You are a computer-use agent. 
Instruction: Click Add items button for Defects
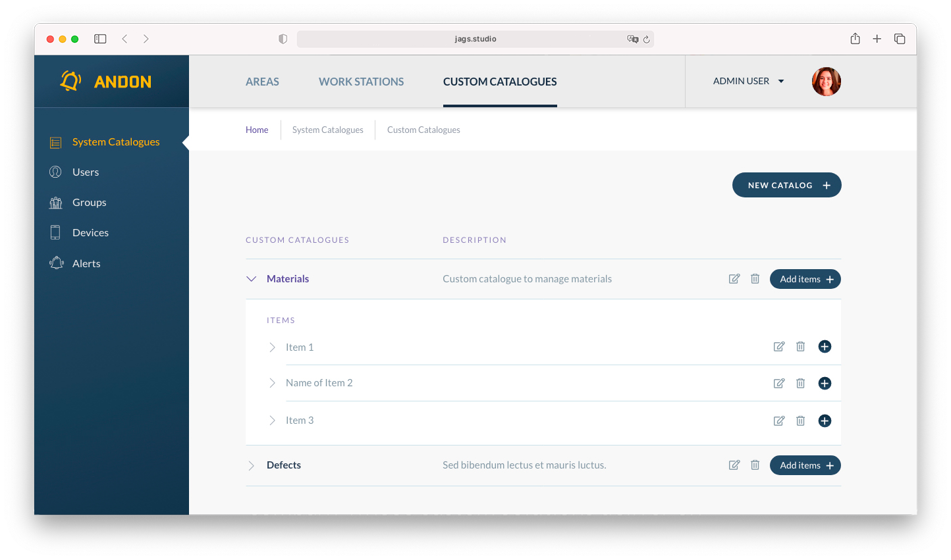805,465
